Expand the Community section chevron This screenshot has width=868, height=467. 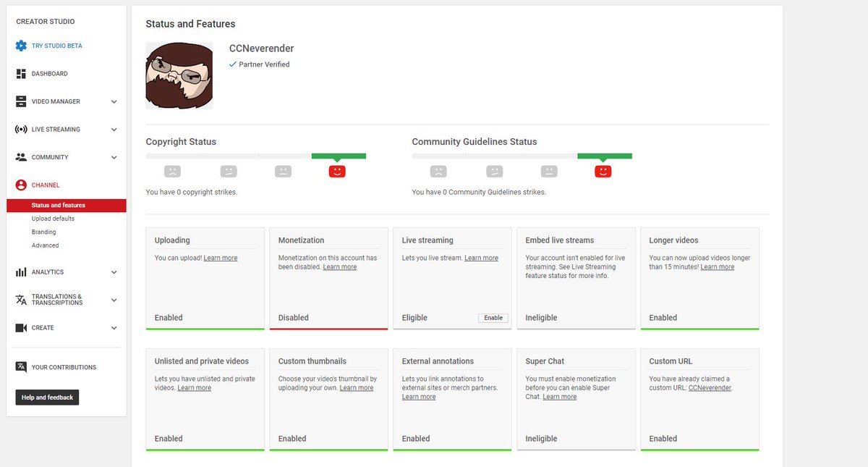pos(114,157)
